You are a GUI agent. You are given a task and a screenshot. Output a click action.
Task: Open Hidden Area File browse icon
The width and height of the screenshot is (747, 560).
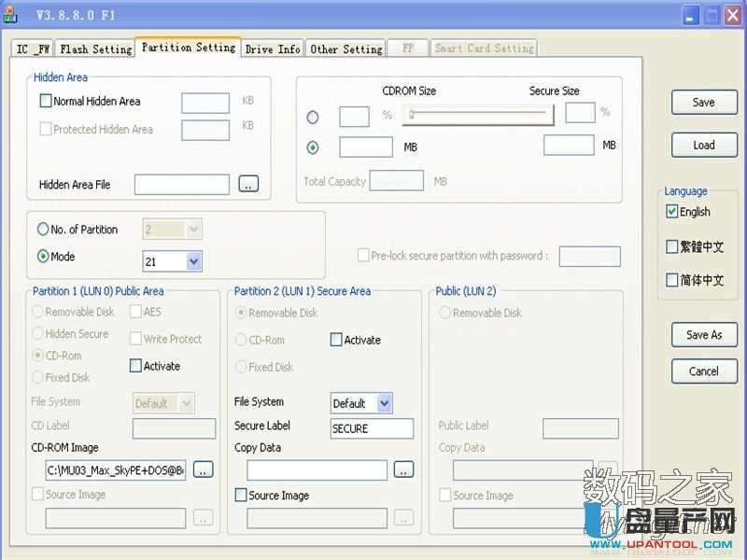(247, 184)
